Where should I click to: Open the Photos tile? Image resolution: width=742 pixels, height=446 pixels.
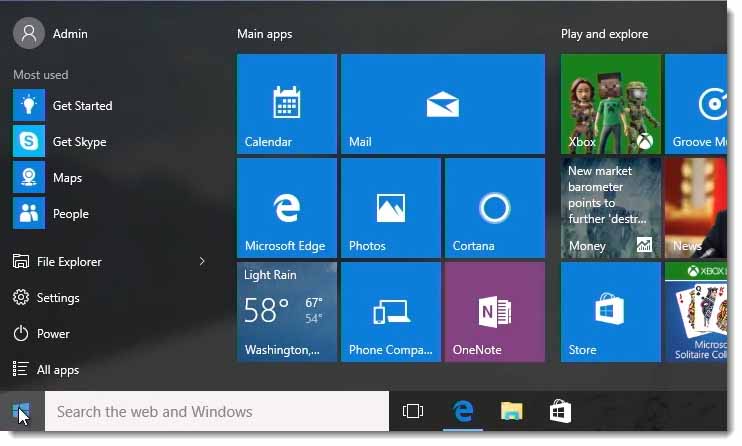[391, 208]
